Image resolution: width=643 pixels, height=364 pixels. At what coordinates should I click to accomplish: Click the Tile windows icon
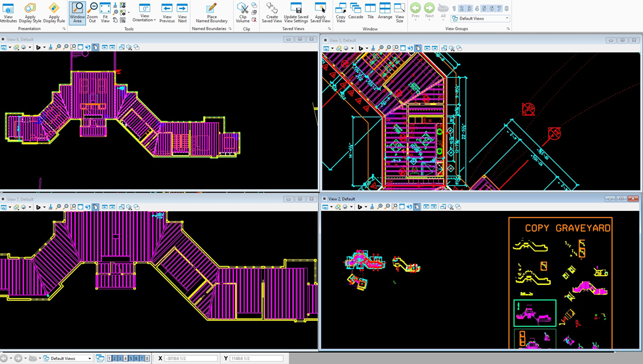click(370, 11)
